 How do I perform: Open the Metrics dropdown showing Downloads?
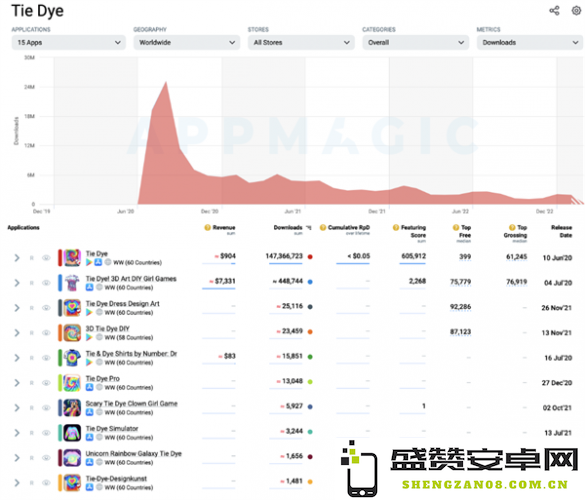530,43
